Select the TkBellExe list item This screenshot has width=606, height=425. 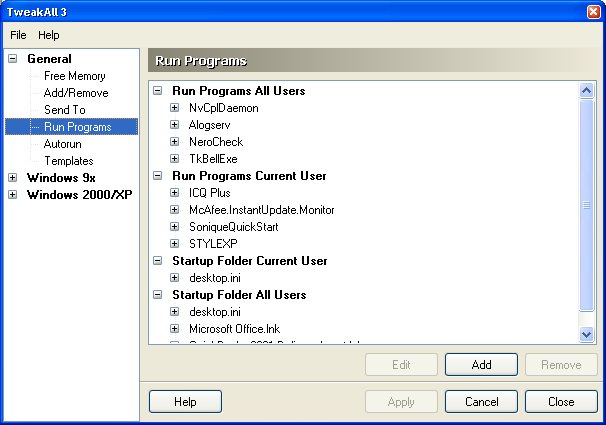click(x=213, y=159)
